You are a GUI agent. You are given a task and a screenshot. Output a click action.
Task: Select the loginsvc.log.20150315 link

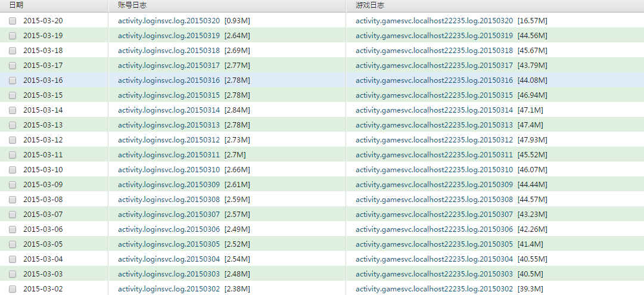click(169, 95)
